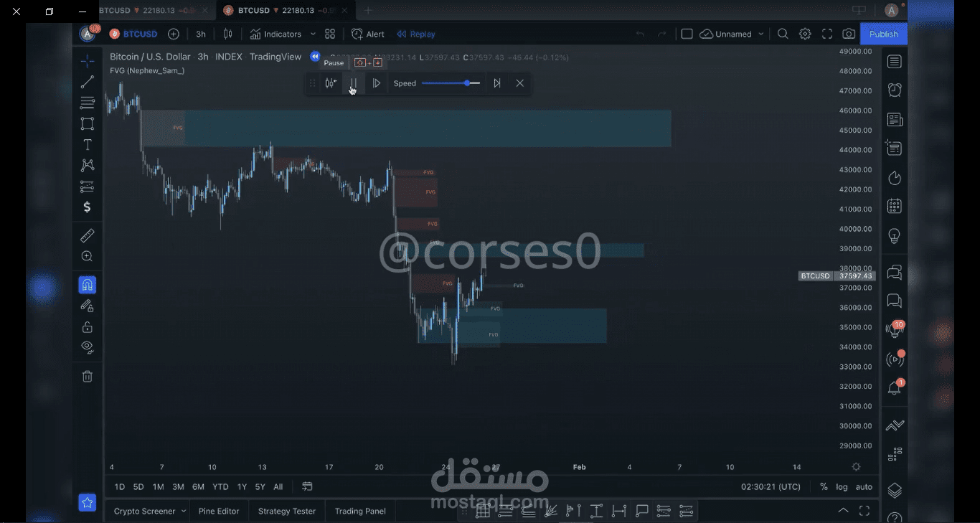Open the object tree layers panel

(894, 491)
